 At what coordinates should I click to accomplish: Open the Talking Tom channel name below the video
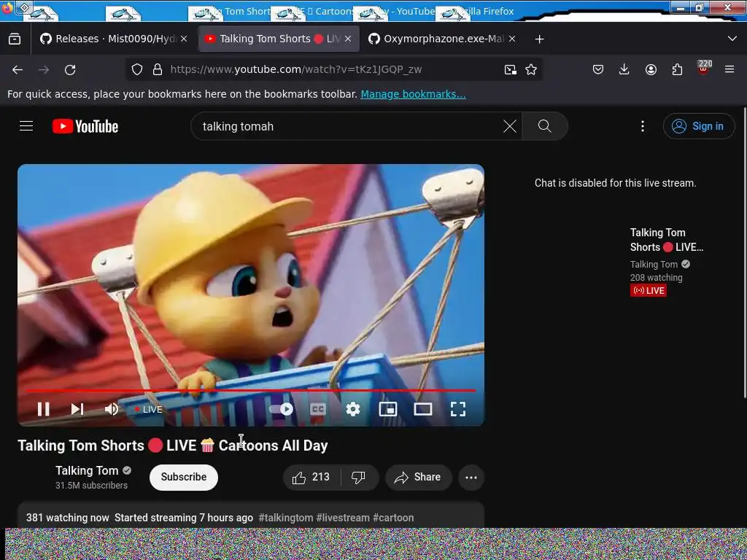(87, 470)
